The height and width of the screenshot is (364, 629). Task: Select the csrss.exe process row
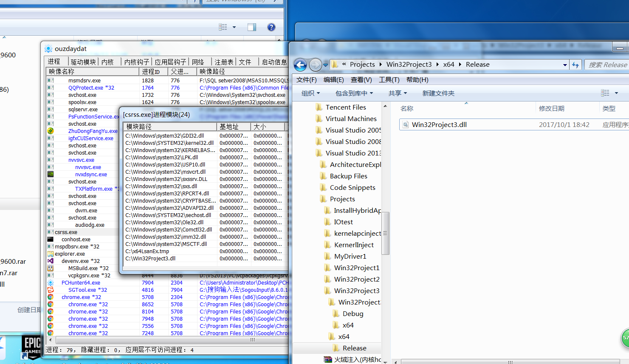[x=83, y=232]
